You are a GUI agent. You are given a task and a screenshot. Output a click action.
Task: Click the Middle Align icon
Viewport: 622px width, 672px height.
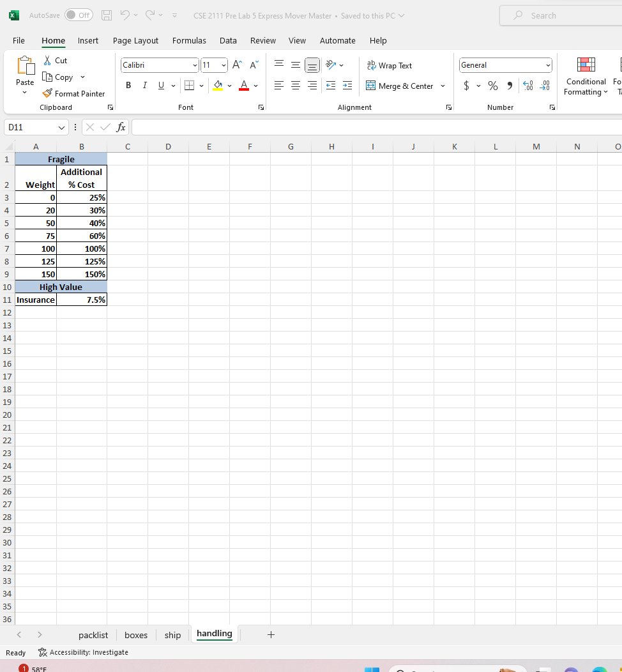click(x=296, y=65)
